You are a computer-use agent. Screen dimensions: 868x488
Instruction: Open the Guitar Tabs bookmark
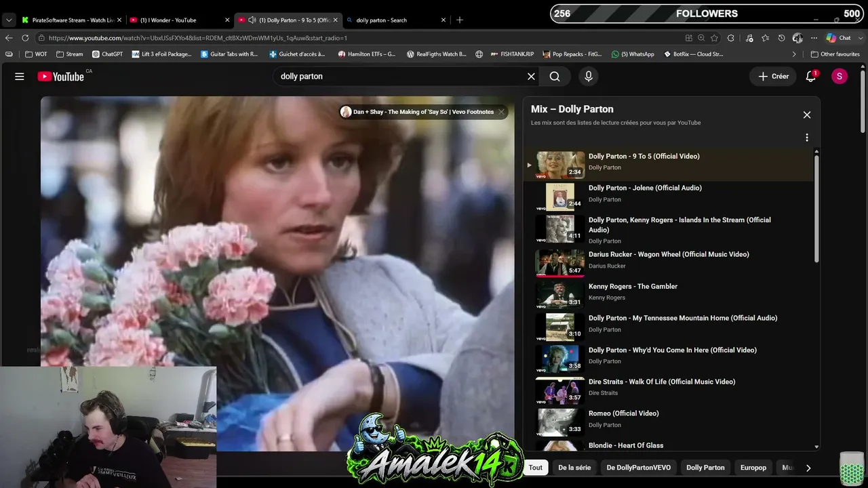click(229, 54)
